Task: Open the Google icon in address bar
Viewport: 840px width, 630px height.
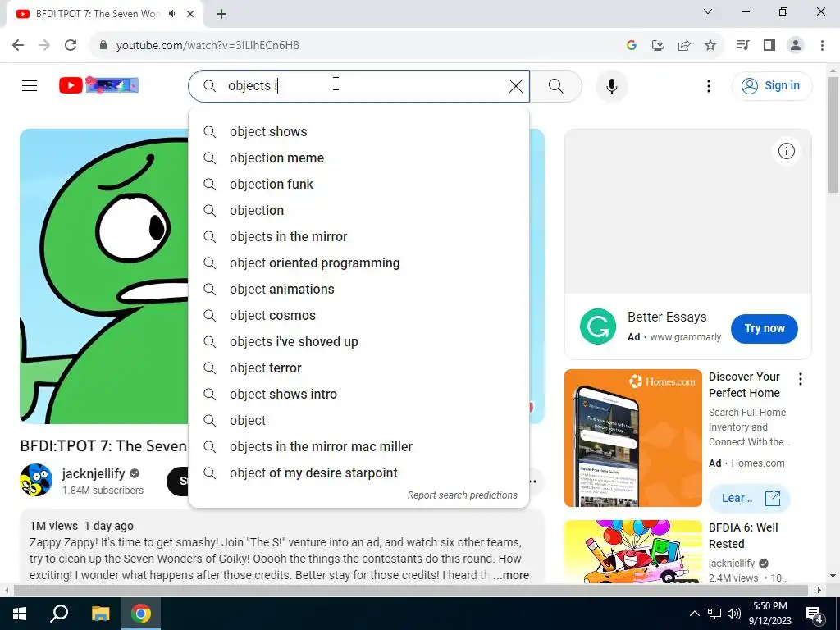Action: click(x=631, y=46)
